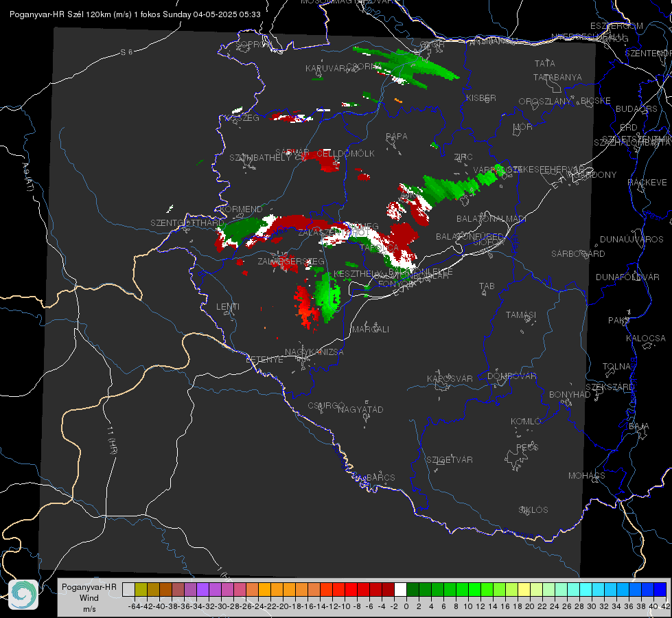Click the MOHÁCS city label
The height and width of the screenshot is (618, 672).
pos(586,476)
